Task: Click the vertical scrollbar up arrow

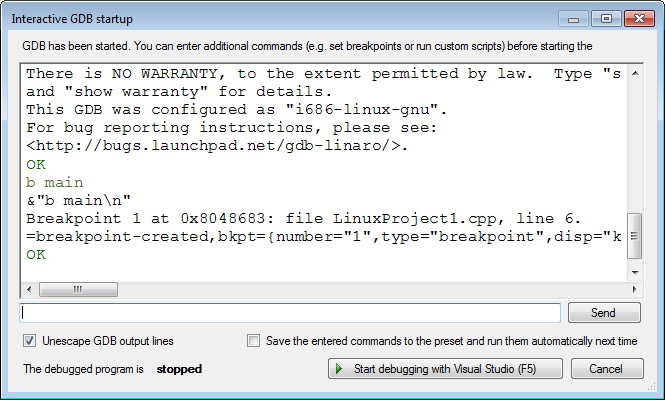Action: [x=635, y=73]
